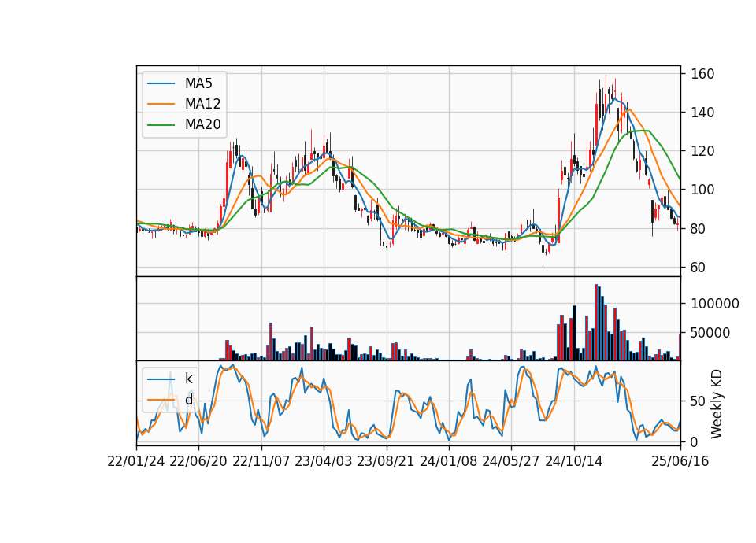Click the 100000 volume axis label
This screenshot has width=756, height=543.
tap(714, 304)
